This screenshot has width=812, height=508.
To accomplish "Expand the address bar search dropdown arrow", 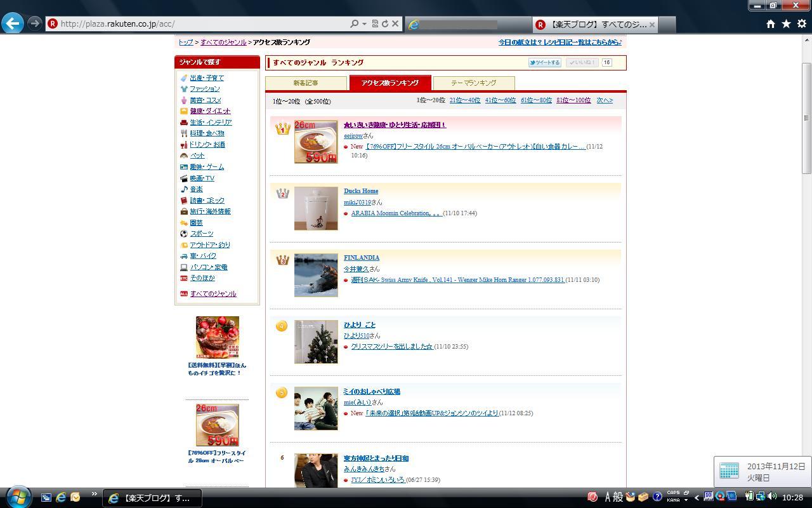I will (x=364, y=23).
